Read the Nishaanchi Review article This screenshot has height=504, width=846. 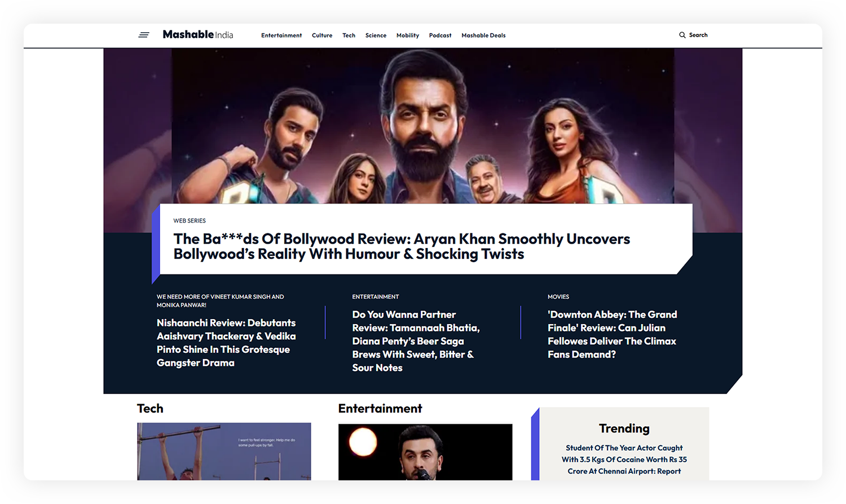point(226,343)
